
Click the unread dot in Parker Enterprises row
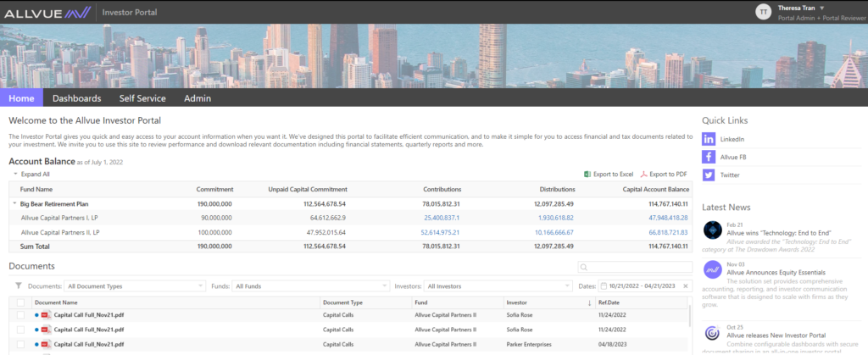tap(36, 344)
